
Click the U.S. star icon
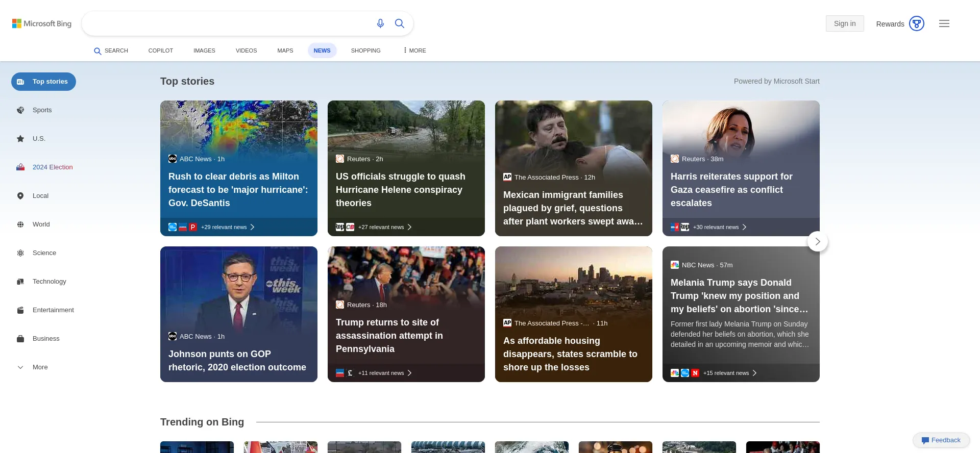coord(20,139)
